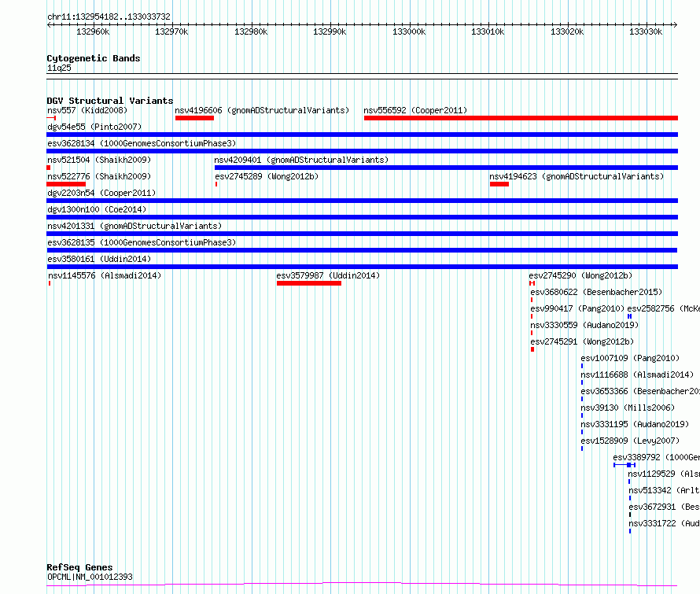Screen dimensions: 700x594
Task: Click dgv1300n100 (Coe2014) variant label
Action: pos(97,209)
